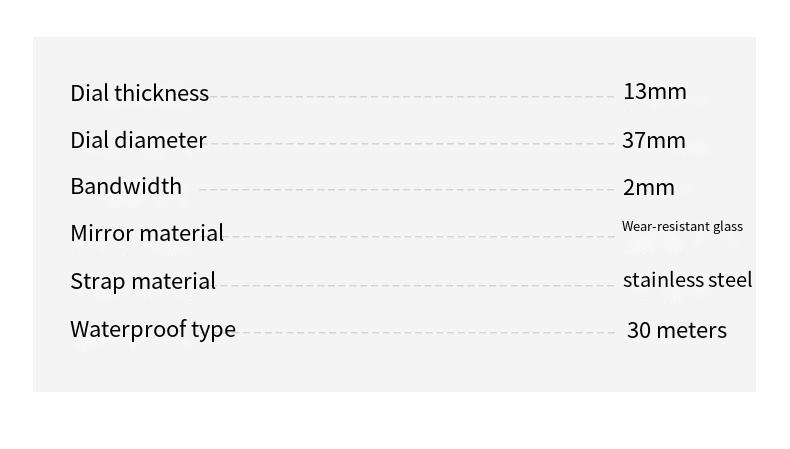The height and width of the screenshot is (449, 790).
Task: Select the Wear-resistant glass text
Action: [x=682, y=226]
